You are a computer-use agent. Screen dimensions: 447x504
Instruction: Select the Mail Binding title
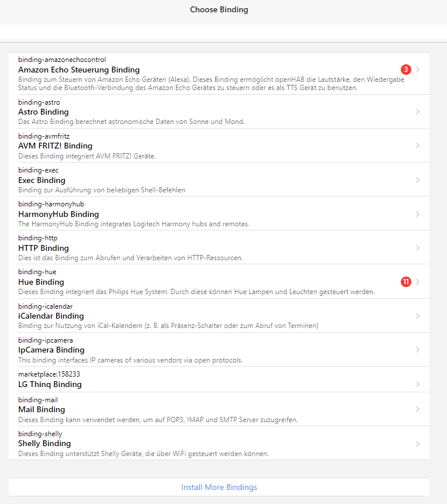click(41, 409)
